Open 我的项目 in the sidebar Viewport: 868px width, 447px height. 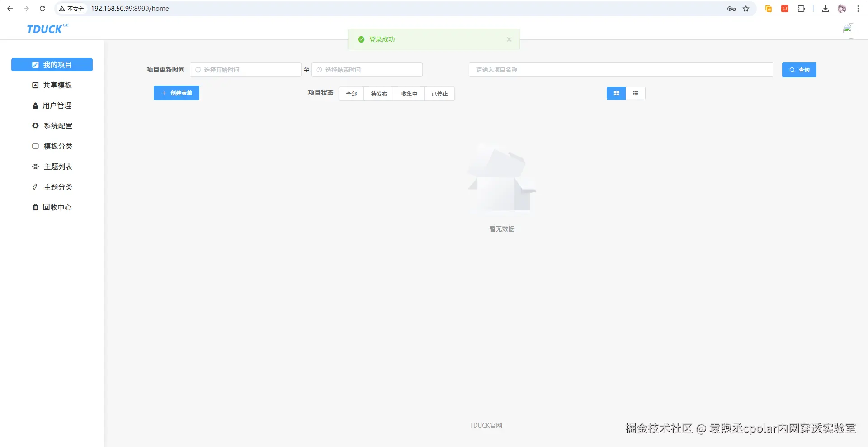(x=52, y=65)
